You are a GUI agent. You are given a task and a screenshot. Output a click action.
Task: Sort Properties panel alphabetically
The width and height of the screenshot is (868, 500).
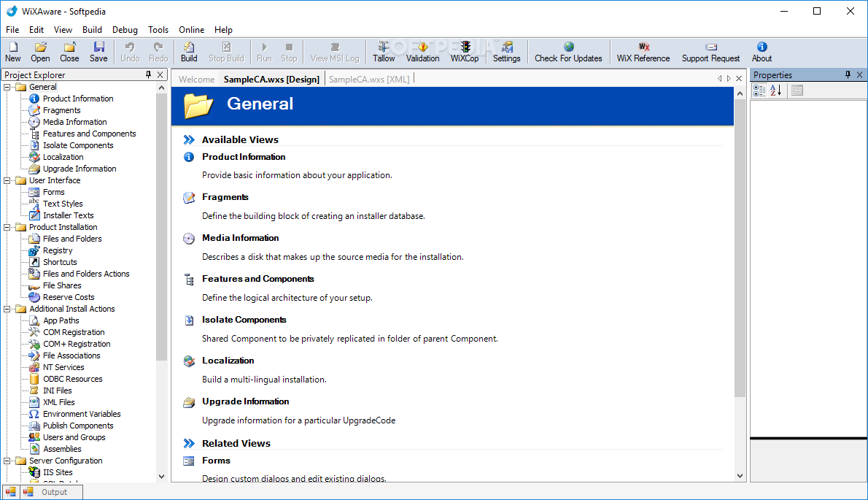pyautogui.click(x=775, y=91)
